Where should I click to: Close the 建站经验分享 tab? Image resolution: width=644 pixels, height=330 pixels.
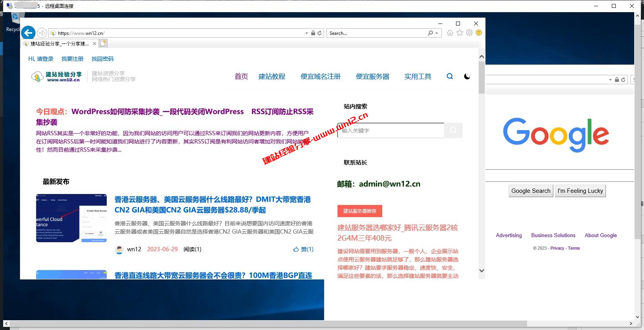[95, 44]
